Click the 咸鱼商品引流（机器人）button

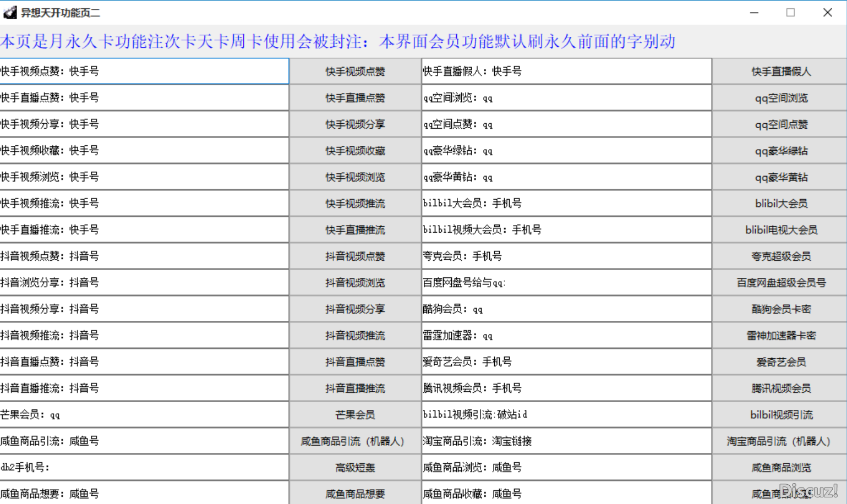click(x=355, y=441)
